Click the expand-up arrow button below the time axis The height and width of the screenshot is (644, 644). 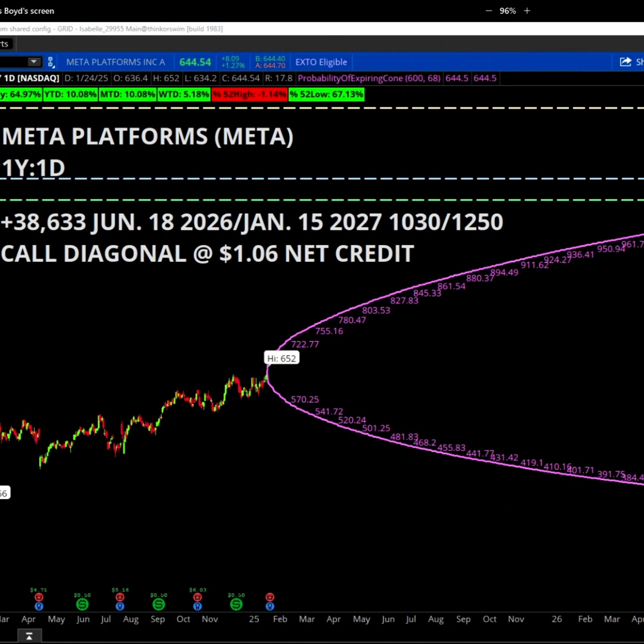click(29, 636)
